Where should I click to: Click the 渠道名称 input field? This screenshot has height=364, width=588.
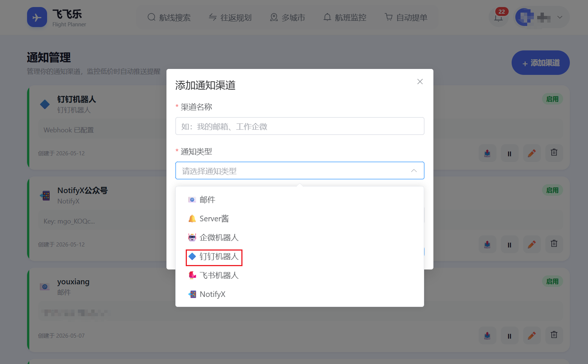[300, 126]
